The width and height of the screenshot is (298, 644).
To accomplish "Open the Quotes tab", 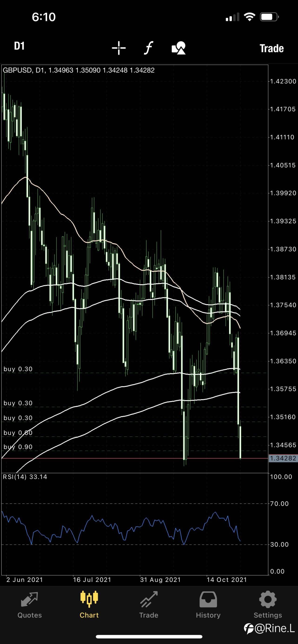I will tap(30, 605).
